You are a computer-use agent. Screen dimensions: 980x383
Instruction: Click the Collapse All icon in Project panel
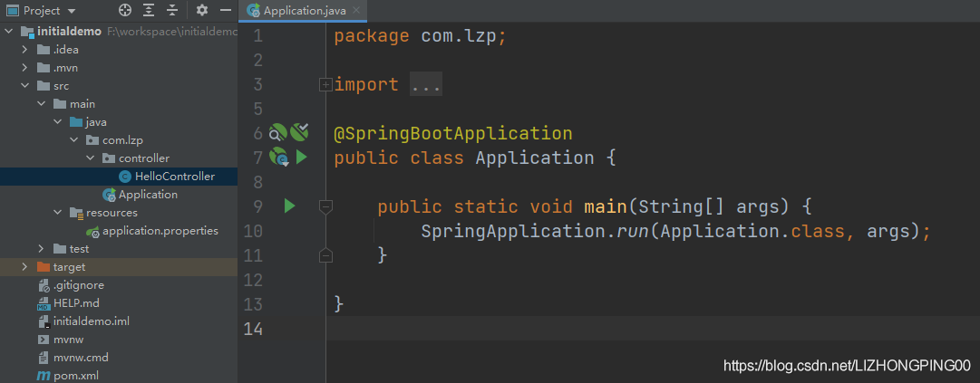[172, 11]
